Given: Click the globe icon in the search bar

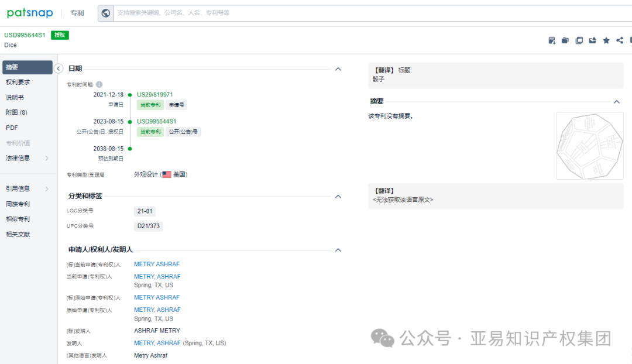Looking at the screenshot, I should tap(105, 12).
